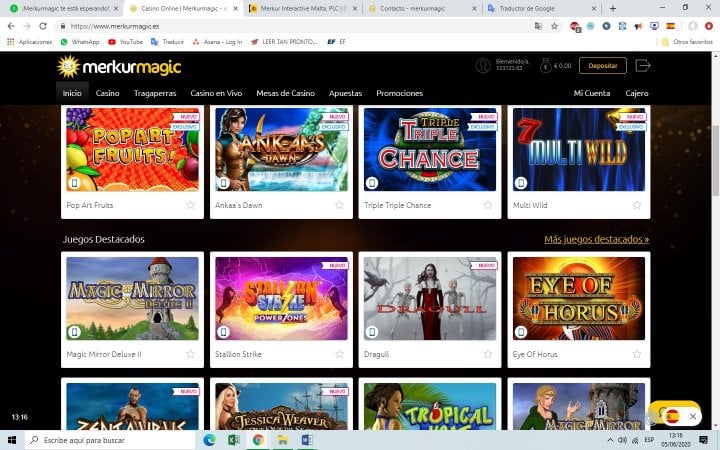Reload the page
Image resolution: width=720 pixels, height=450 pixels.
click(x=43, y=26)
